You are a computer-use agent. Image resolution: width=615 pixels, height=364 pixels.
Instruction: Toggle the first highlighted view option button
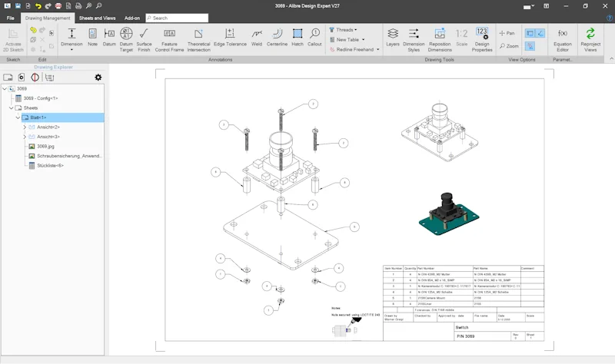pos(530,33)
